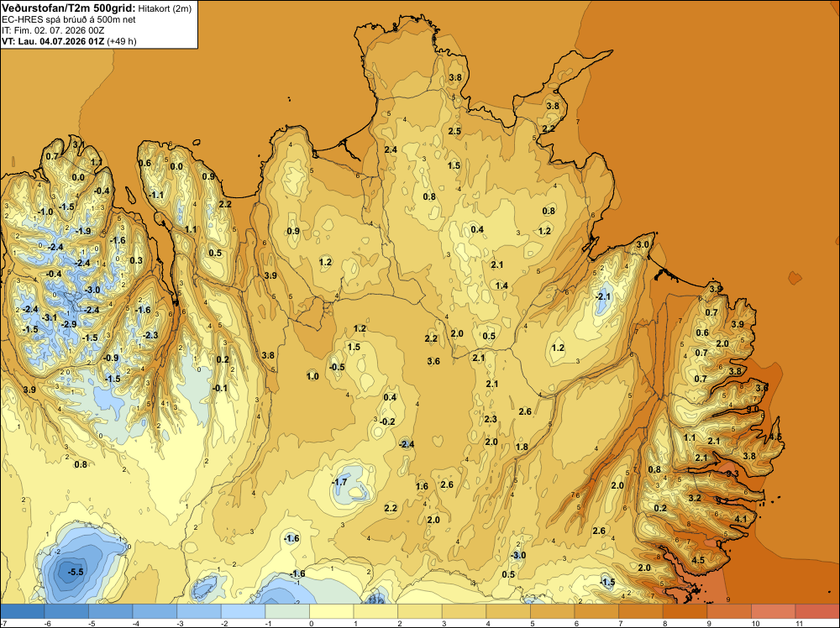Click the '3.2' temperature reading

coord(695,498)
